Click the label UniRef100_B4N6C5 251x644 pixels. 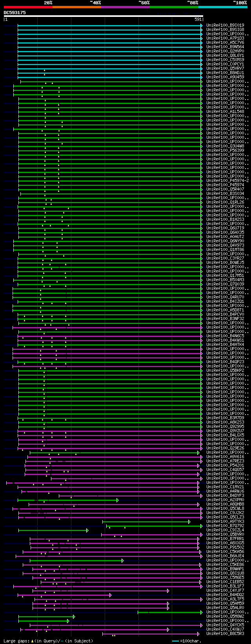tap(225, 336)
